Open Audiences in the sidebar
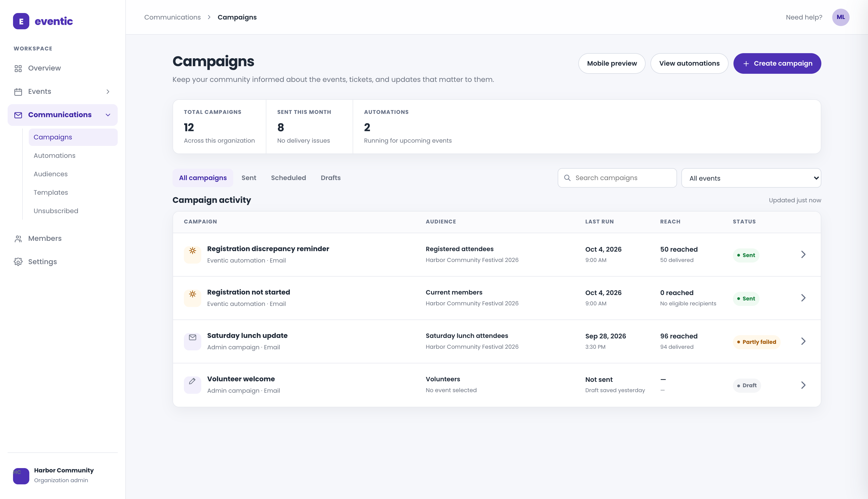The height and width of the screenshot is (499, 868). [73, 174]
